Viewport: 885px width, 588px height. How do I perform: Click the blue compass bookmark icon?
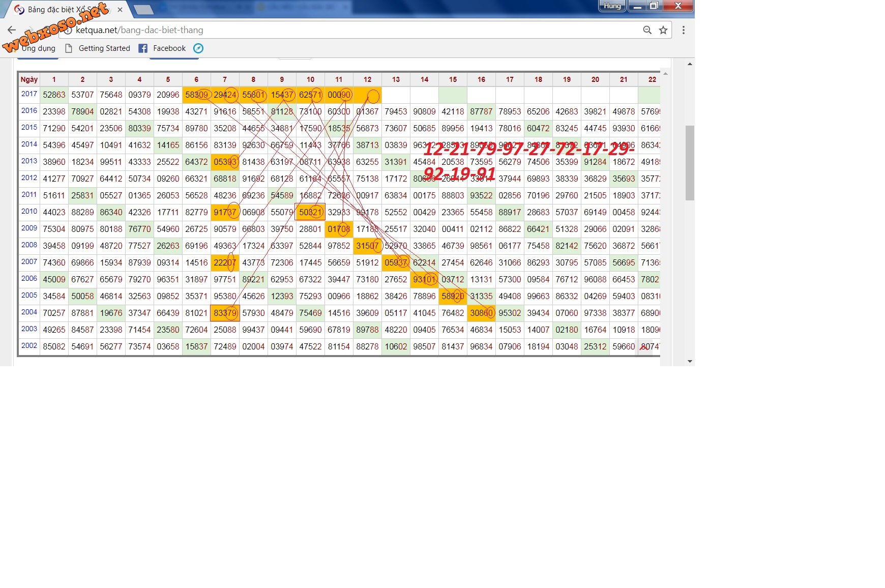click(198, 48)
